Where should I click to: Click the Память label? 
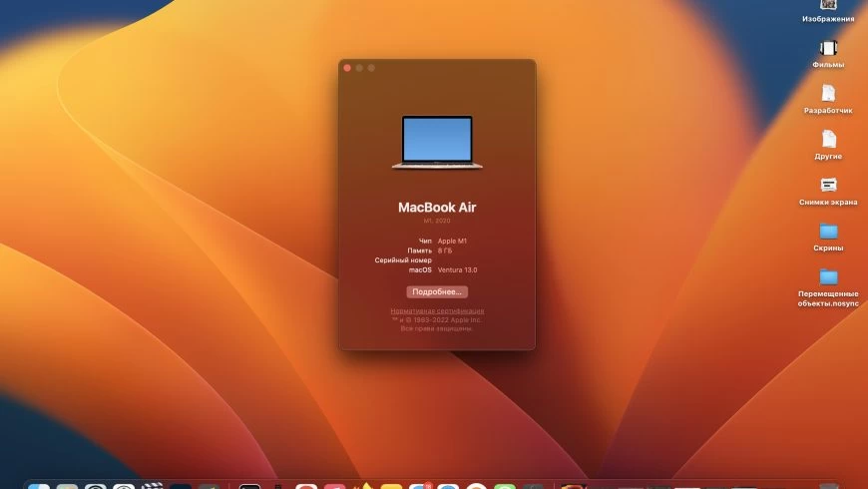point(420,250)
